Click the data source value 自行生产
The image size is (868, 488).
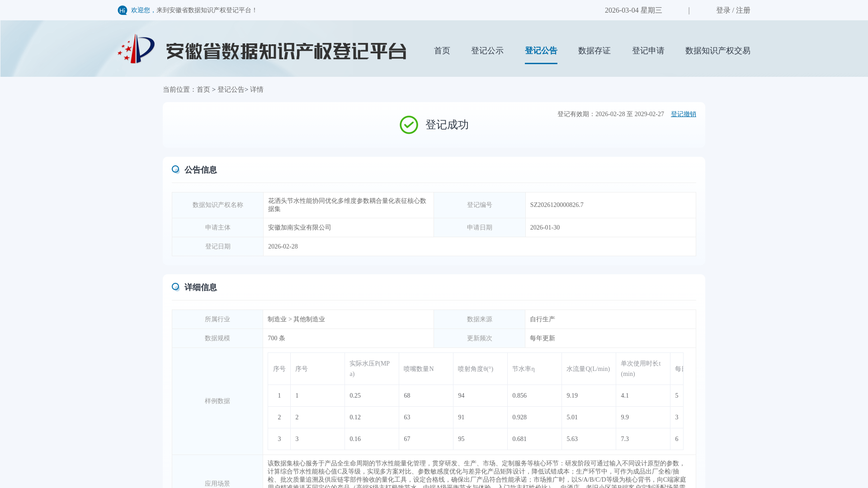coord(542,319)
